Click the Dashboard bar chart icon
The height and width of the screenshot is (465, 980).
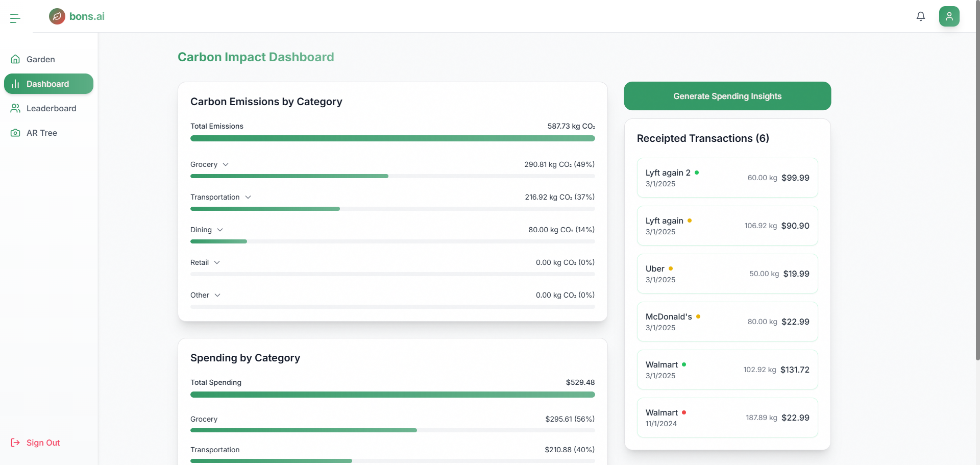pos(15,84)
